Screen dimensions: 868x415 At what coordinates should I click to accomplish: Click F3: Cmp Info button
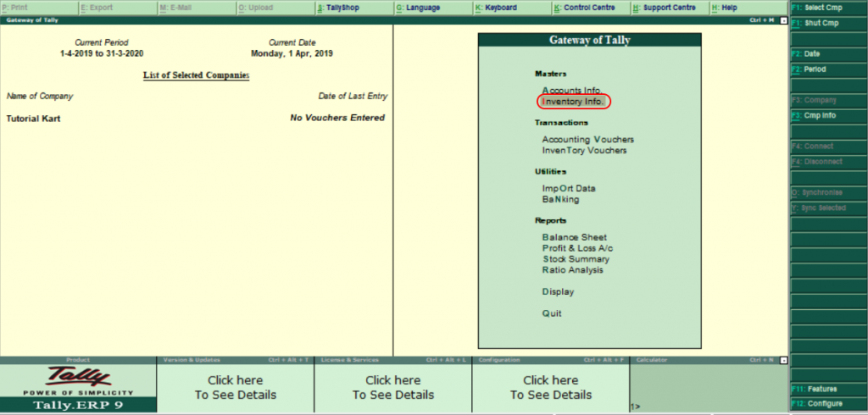828,116
